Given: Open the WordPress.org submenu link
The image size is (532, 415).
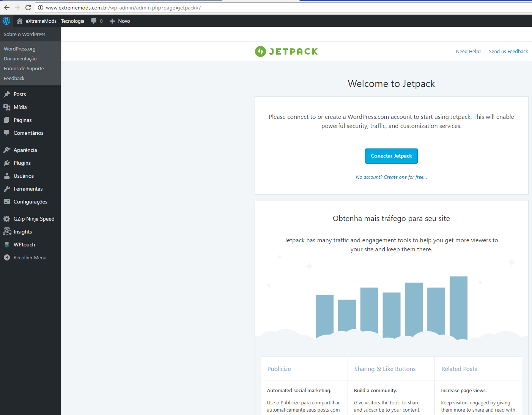Looking at the screenshot, I should (x=20, y=49).
